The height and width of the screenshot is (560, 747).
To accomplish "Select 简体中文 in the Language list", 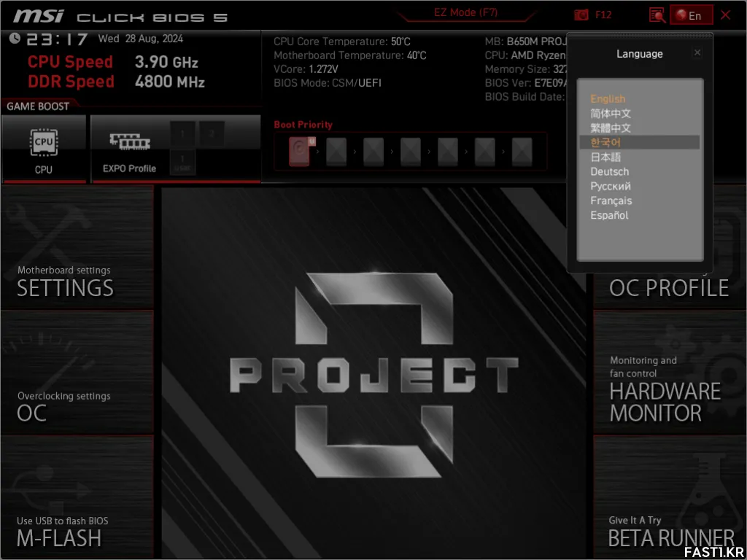I will (611, 113).
